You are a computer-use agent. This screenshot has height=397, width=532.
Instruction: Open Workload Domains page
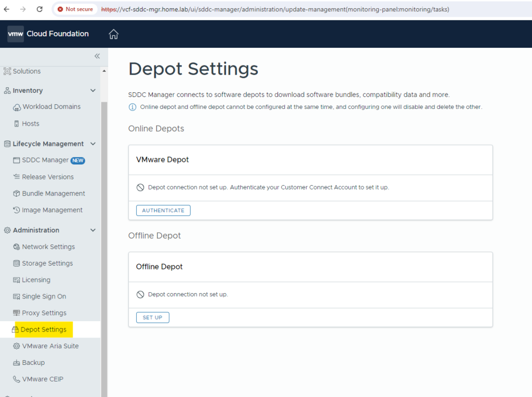coord(50,107)
